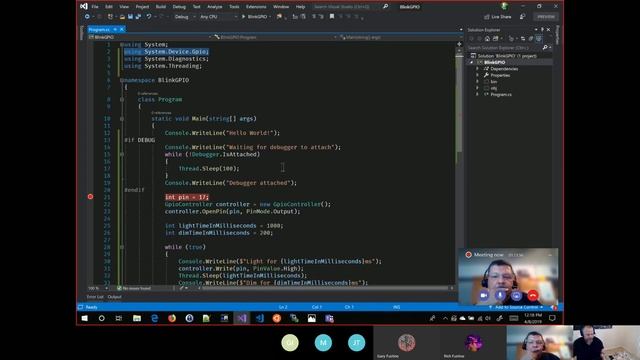This screenshot has width=640, height=360.
Task: Click the Open File folder icon
Action: coord(122,17)
